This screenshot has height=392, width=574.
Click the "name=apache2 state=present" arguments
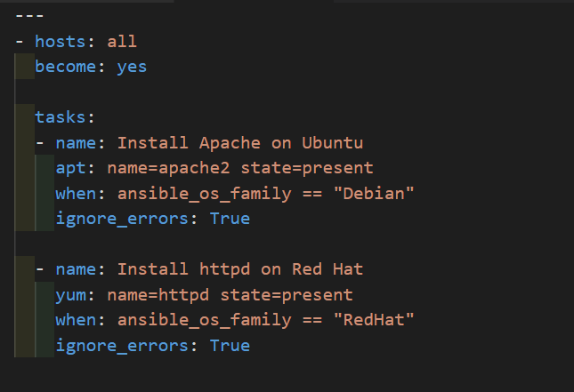[x=240, y=168]
